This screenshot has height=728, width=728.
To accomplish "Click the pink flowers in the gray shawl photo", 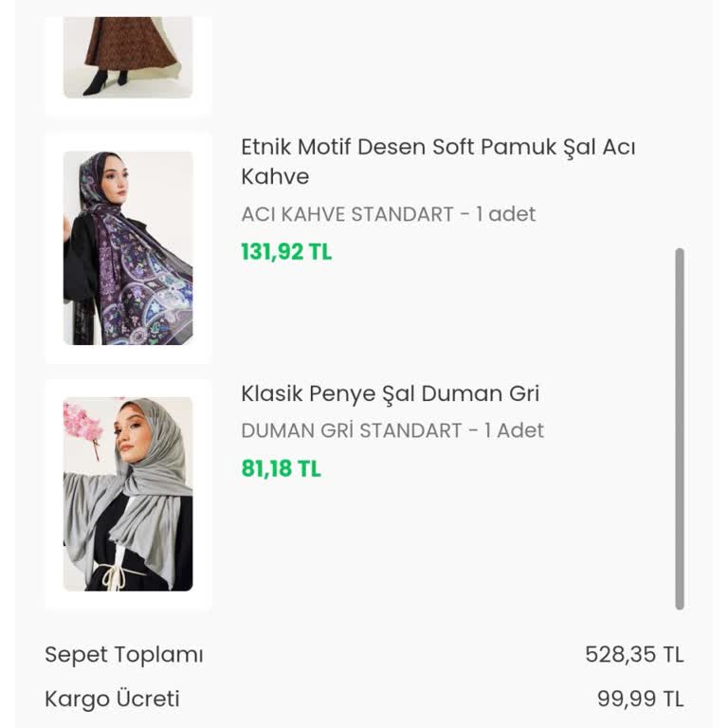I will pyautogui.click(x=82, y=421).
